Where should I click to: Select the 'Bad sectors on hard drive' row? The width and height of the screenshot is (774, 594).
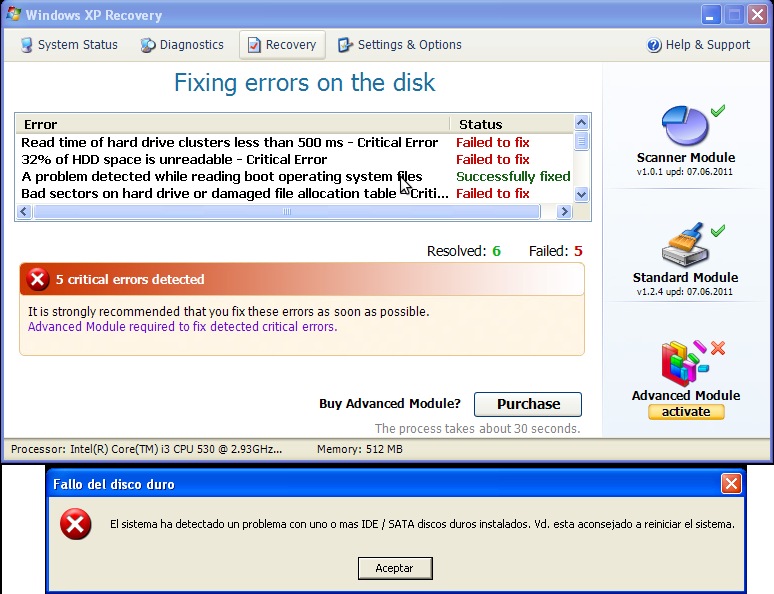295,194
